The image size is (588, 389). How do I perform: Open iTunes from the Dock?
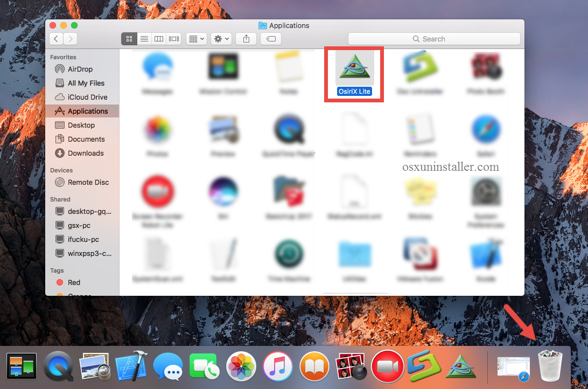click(277, 366)
